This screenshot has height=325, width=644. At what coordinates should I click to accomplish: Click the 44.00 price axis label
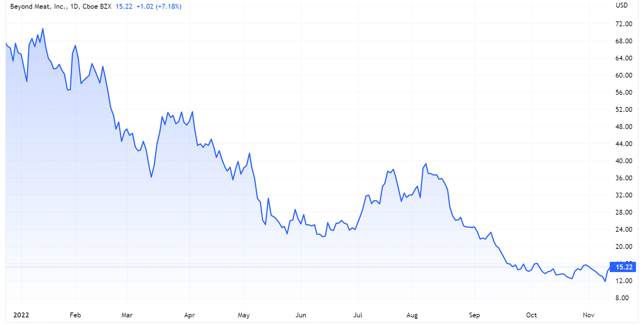(x=624, y=144)
